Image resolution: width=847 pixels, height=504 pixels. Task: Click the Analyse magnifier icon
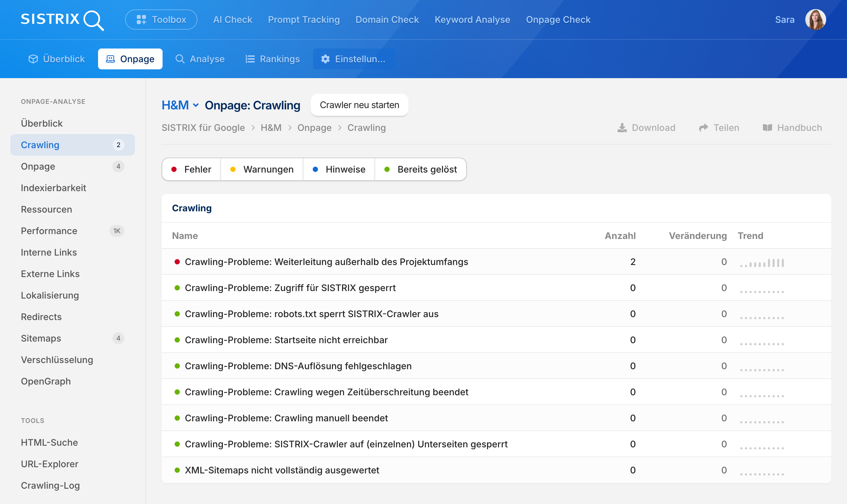click(180, 59)
